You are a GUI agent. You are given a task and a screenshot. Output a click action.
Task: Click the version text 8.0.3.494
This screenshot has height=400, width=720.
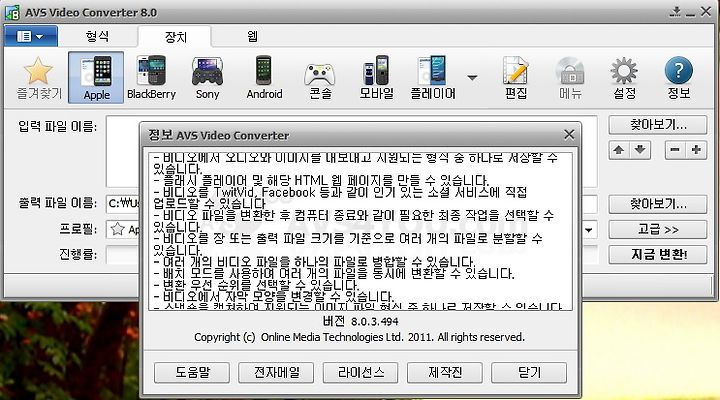click(375, 321)
